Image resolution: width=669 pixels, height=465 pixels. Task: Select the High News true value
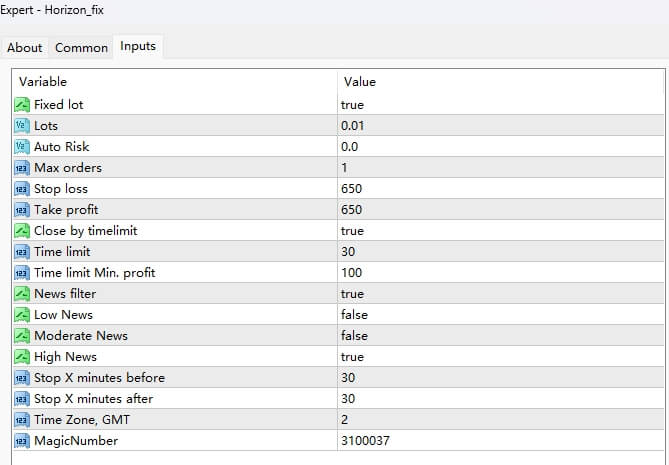(x=352, y=356)
